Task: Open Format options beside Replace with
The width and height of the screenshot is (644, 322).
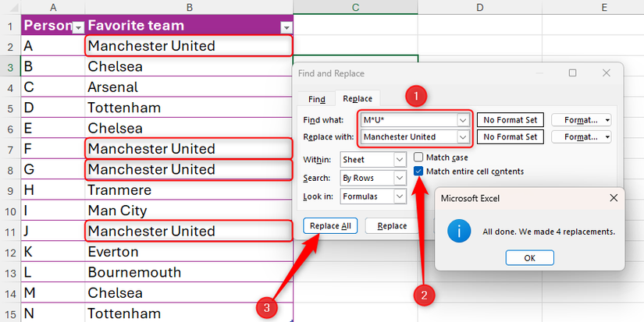Action: coord(581,137)
